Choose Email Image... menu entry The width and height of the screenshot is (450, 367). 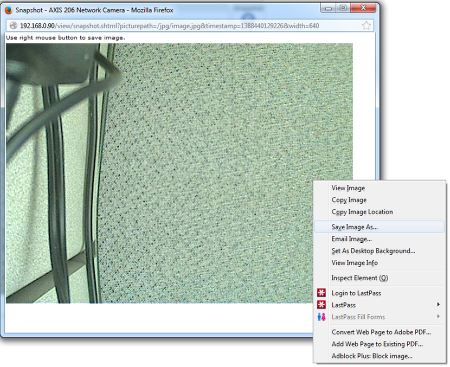(x=352, y=239)
